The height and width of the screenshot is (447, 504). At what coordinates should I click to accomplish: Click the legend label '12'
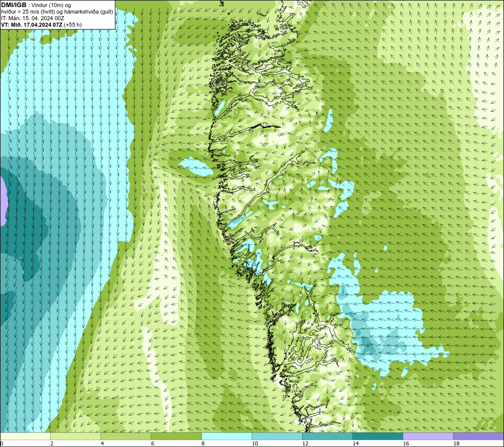(x=305, y=444)
